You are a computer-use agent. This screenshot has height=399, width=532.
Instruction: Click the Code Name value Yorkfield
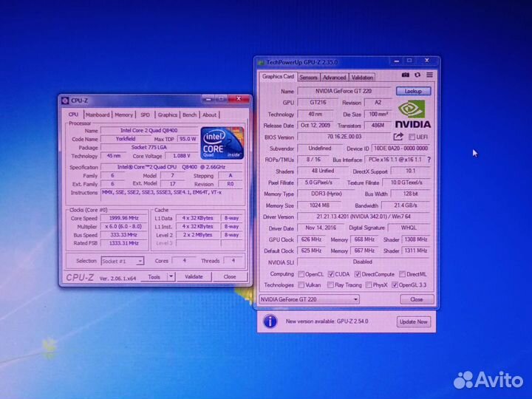tap(126, 139)
